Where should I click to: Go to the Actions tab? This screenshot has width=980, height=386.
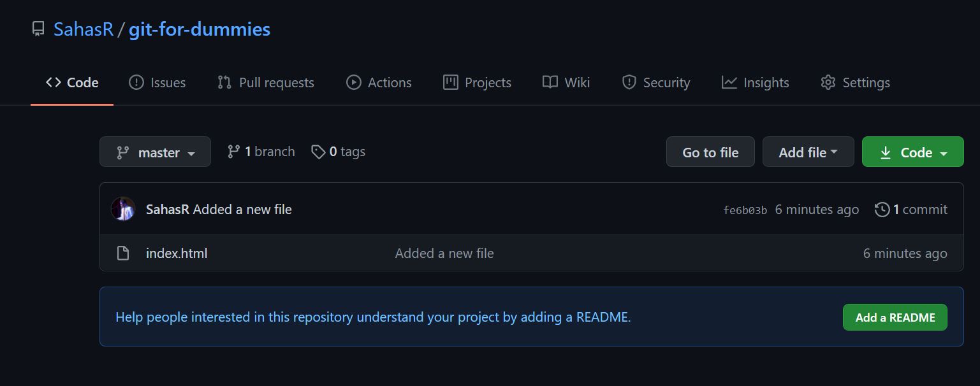[x=379, y=83]
